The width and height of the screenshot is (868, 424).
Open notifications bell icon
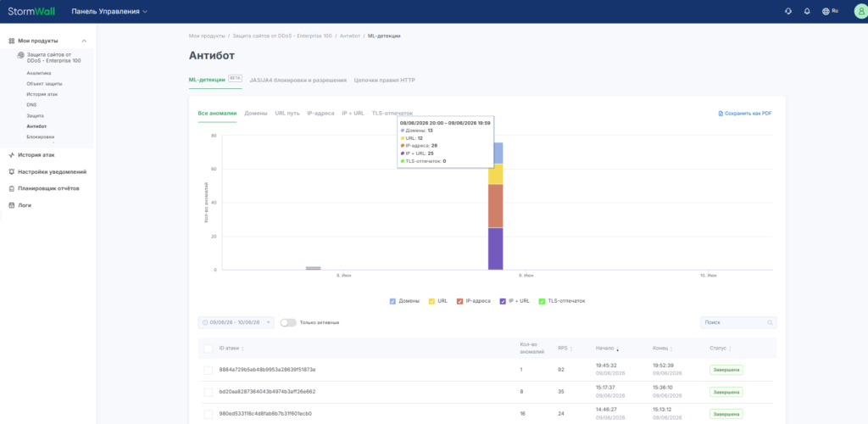coord(807,11)
